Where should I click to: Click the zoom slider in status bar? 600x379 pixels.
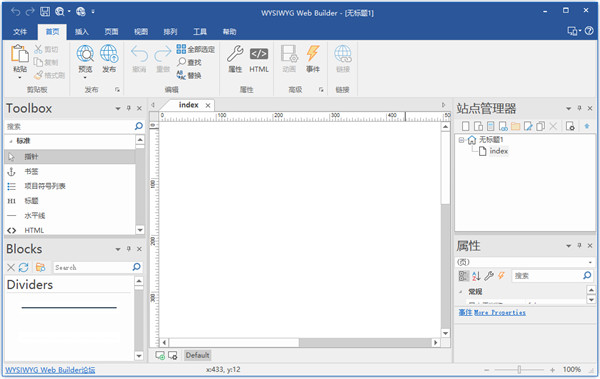point(519,370)
